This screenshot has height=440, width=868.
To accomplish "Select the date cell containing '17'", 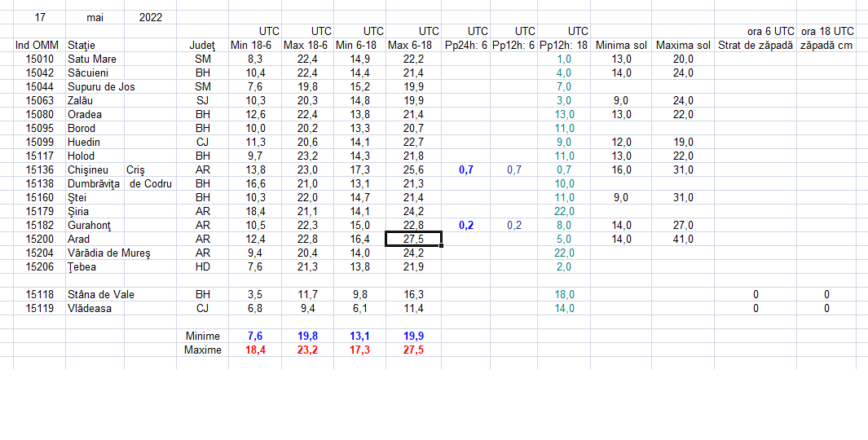I will pyautogui.click(x=39, y=17).
